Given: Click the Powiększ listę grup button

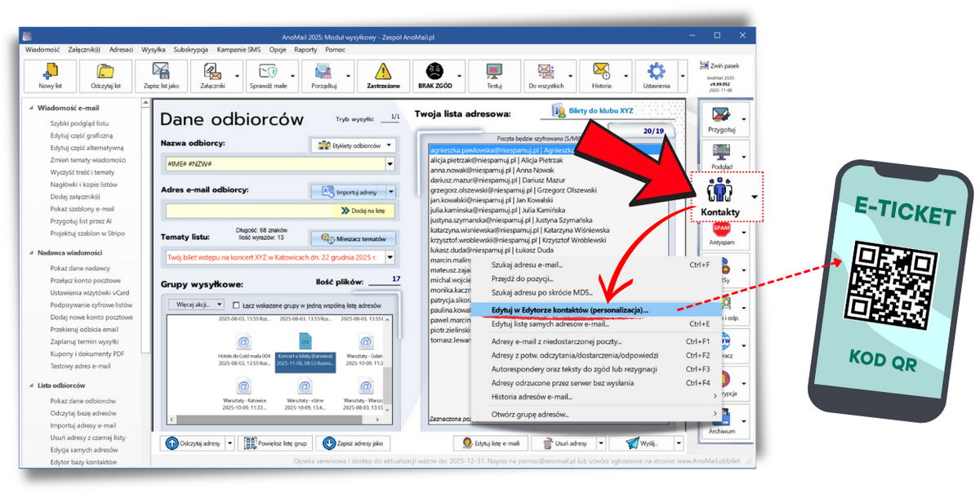Looking at the screenshot, I should (x=275, y=443).
